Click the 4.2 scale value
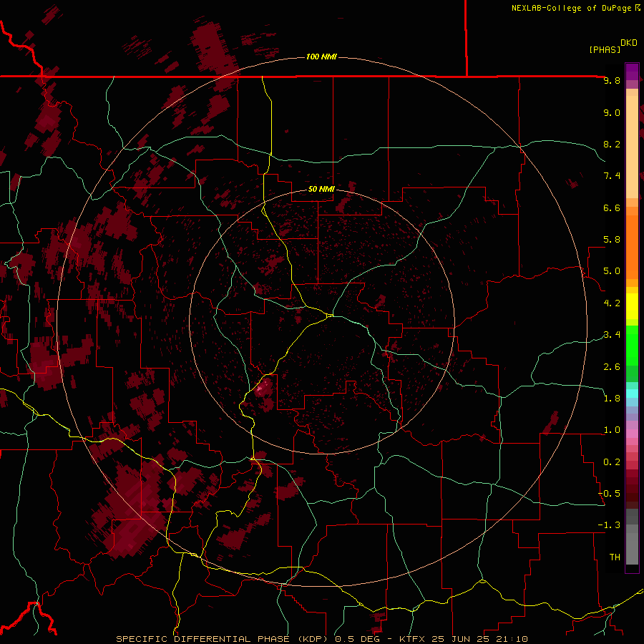Image resolution: width=644 pixels, height=644 pixels. (x=612, y=303)
